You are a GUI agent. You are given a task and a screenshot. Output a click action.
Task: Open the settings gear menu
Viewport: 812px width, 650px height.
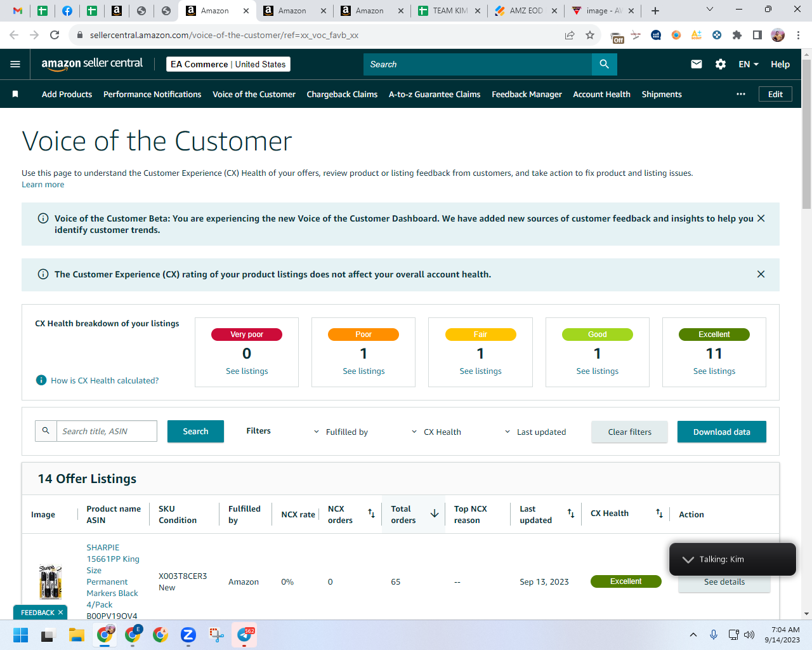point(721,64)
